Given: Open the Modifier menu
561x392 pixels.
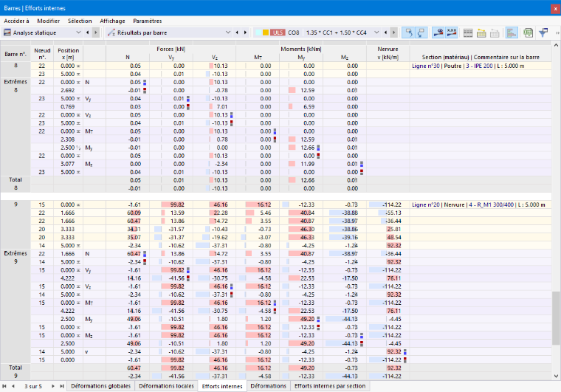Looking at the screenshot, I should [x=48, y=21].
